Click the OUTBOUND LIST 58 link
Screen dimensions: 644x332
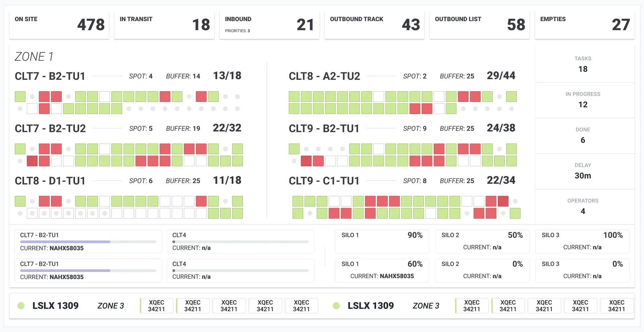coord(480,24)
